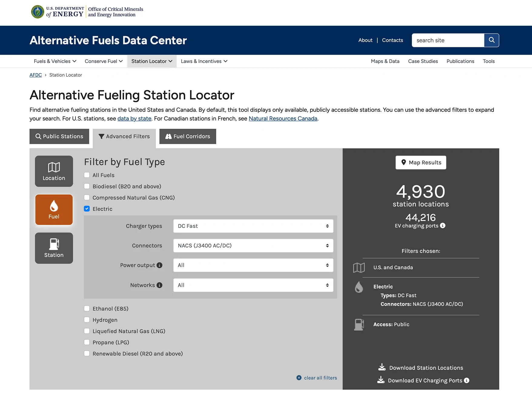This screenshot has height=394, width=532.
Task: Open the Power output dropdown
Action: click(253, 265)
